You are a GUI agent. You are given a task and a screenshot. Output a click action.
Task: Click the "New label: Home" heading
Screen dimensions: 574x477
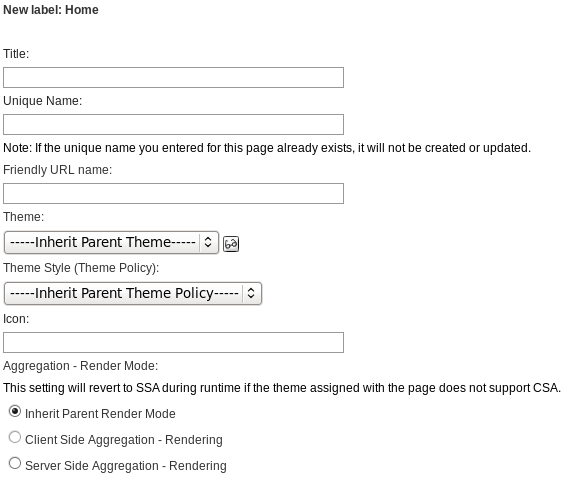point(51,10)
